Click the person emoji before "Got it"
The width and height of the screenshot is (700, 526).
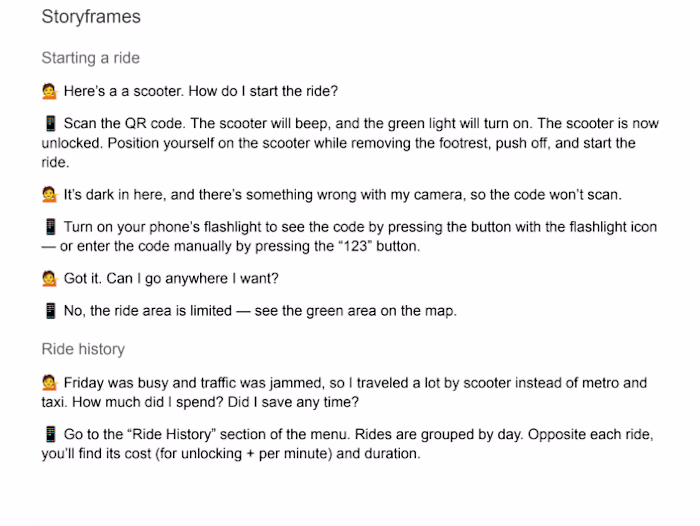click(x=50, y=278)
